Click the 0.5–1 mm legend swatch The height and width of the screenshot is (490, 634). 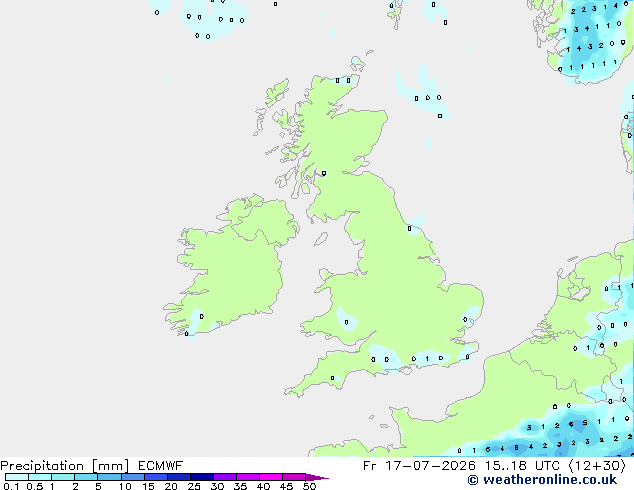pyautogui.click(x=40, y=477)
